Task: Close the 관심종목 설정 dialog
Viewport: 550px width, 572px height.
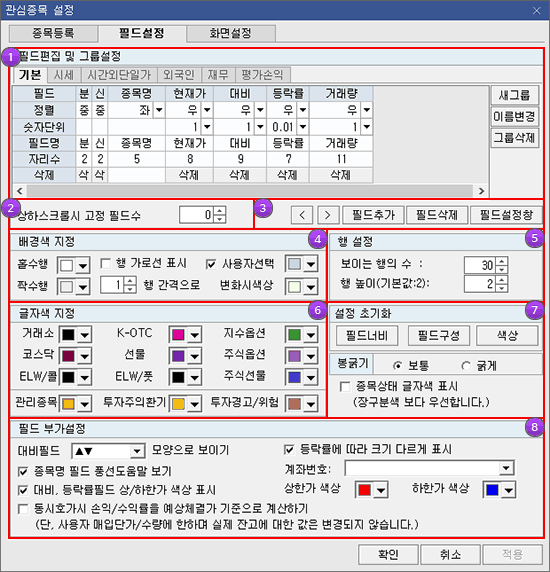Action: pos(536,11)
